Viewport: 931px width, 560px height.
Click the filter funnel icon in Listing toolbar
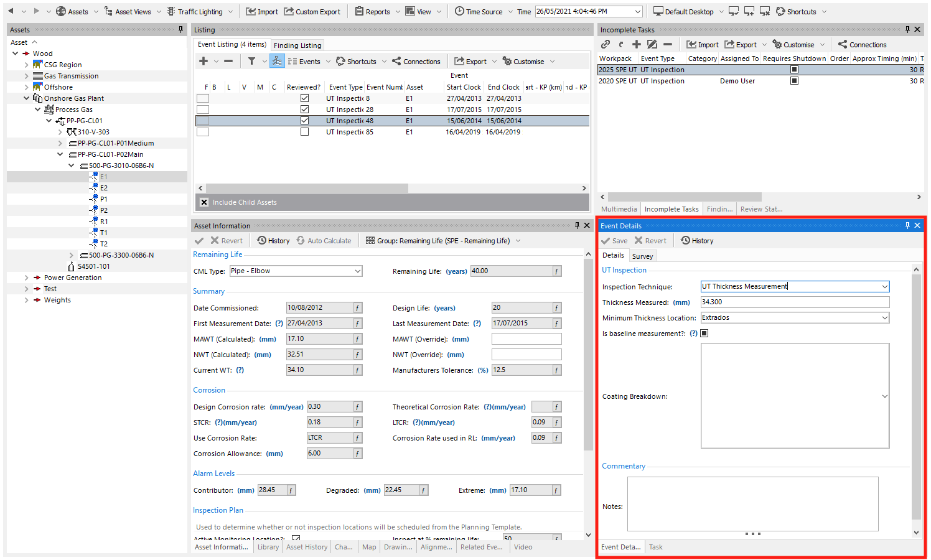(251, 61)
